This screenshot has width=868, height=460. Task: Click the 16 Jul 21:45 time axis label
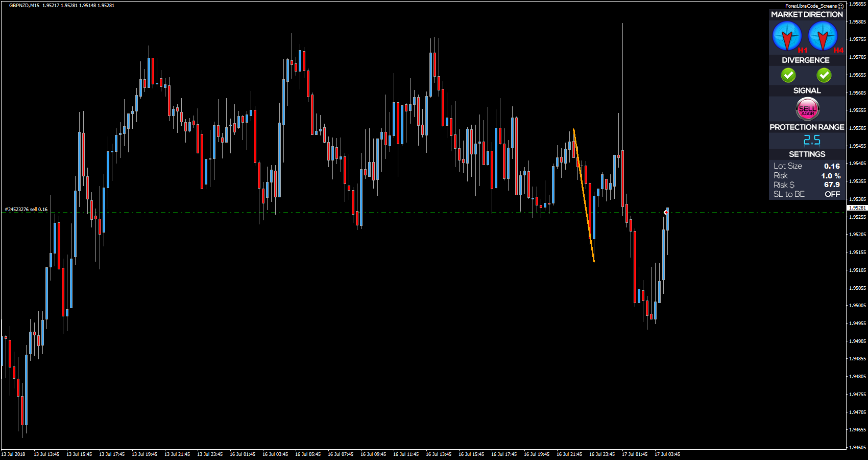coord(569,454)
